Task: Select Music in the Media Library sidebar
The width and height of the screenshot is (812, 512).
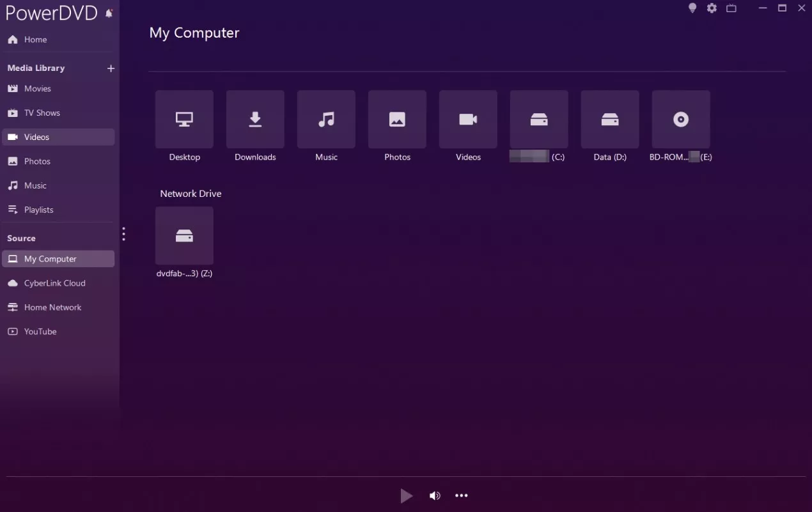Action: pyautogui.click(x=59, y=186)
